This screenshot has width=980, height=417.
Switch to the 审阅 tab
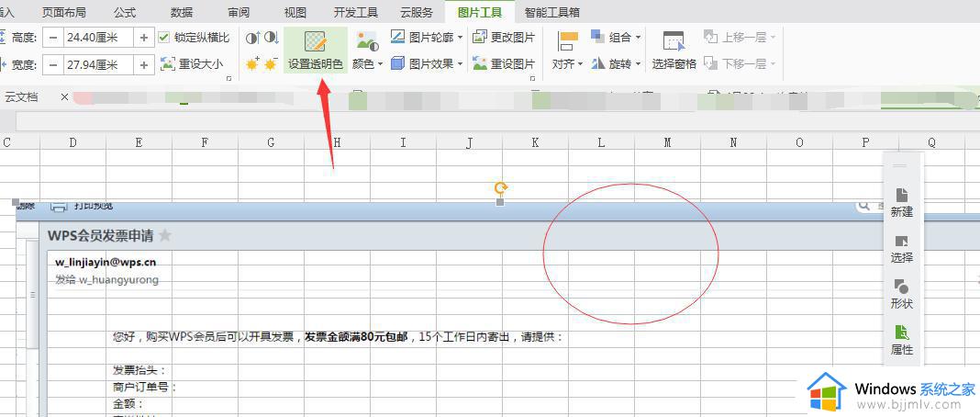click(239, 12)
